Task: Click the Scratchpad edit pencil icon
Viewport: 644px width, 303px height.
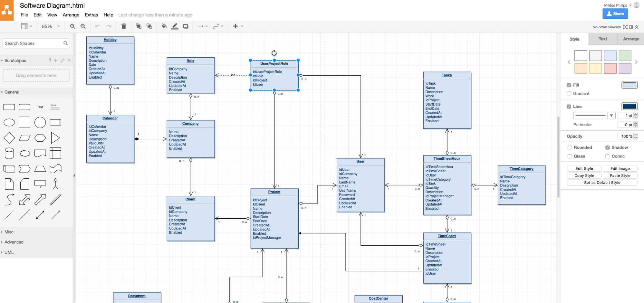Action: tap(62, 61)
